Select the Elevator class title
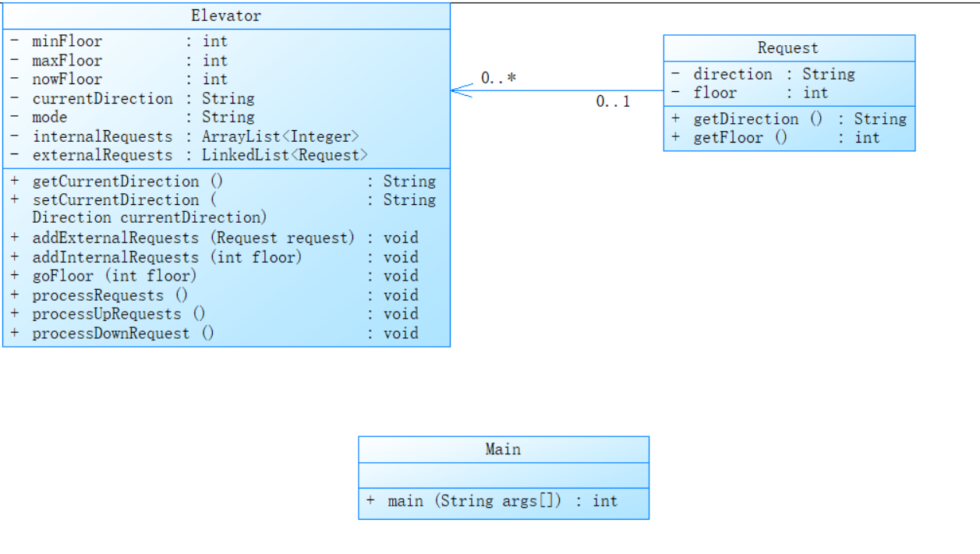This screenshot has height=554, width=980. click(x=226, y=16)
